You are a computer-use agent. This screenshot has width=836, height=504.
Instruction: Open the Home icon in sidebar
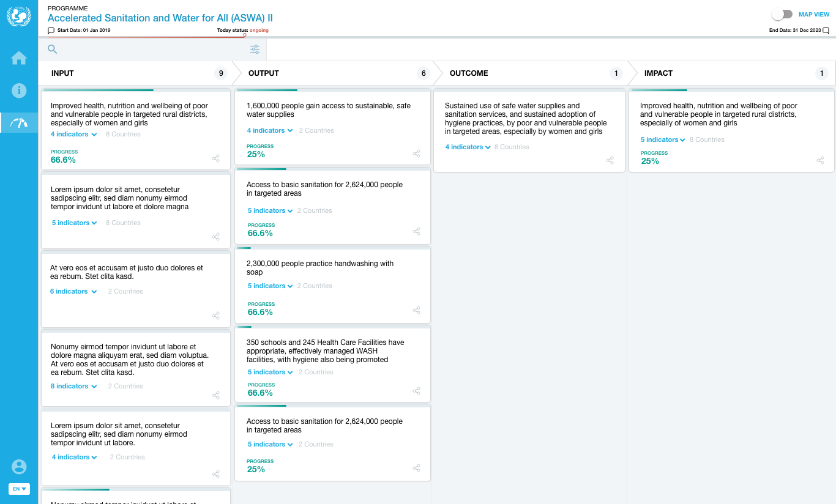coord(19,58)
